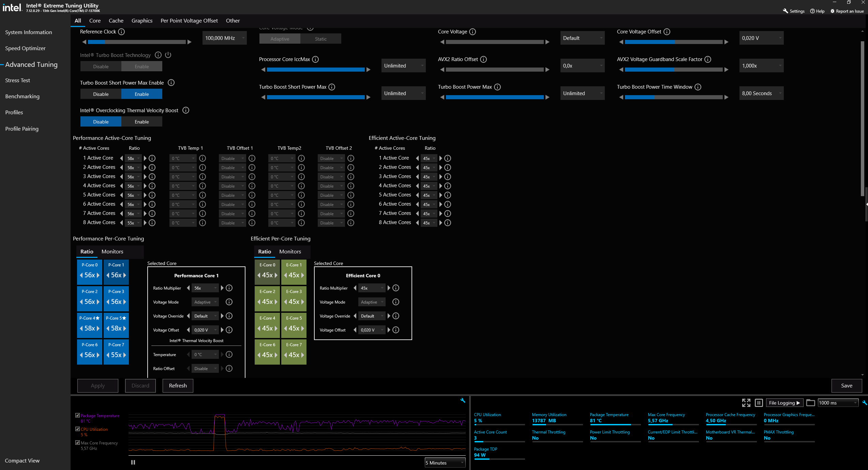Uncheck Max Core Frequency graph checkbox

pyautogui.click(x=77, y=443)
